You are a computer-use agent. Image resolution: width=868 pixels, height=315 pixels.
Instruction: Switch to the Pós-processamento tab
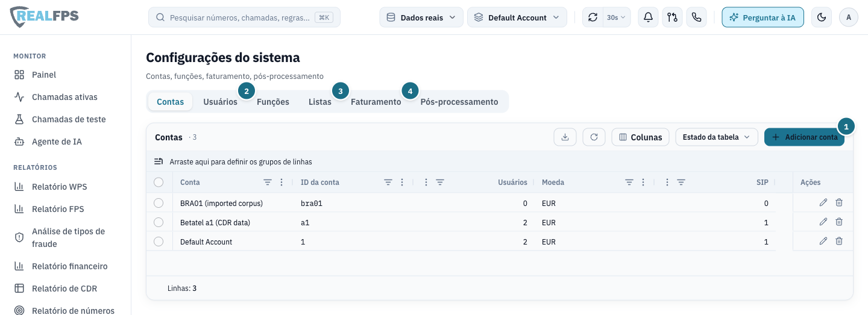coord(459,102)
